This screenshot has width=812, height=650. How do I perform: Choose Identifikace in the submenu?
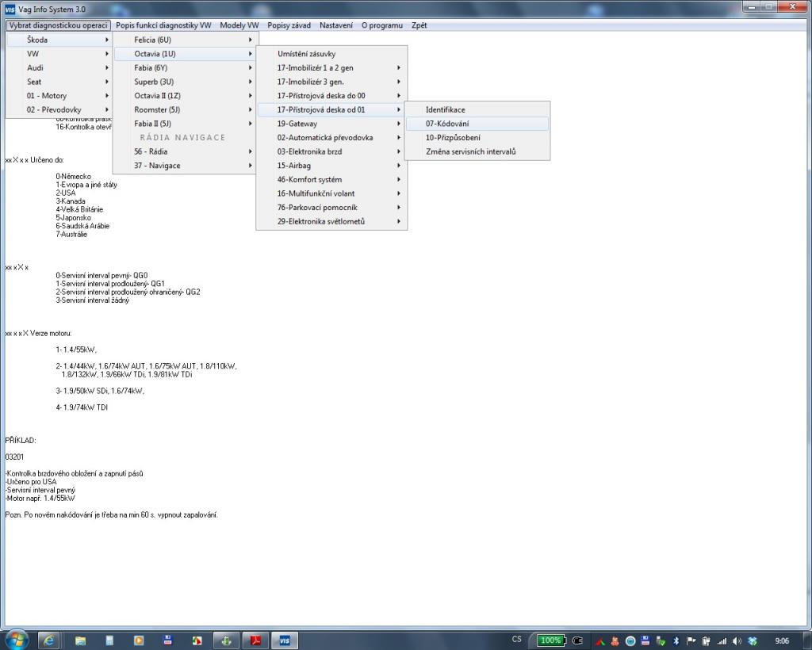477,109
